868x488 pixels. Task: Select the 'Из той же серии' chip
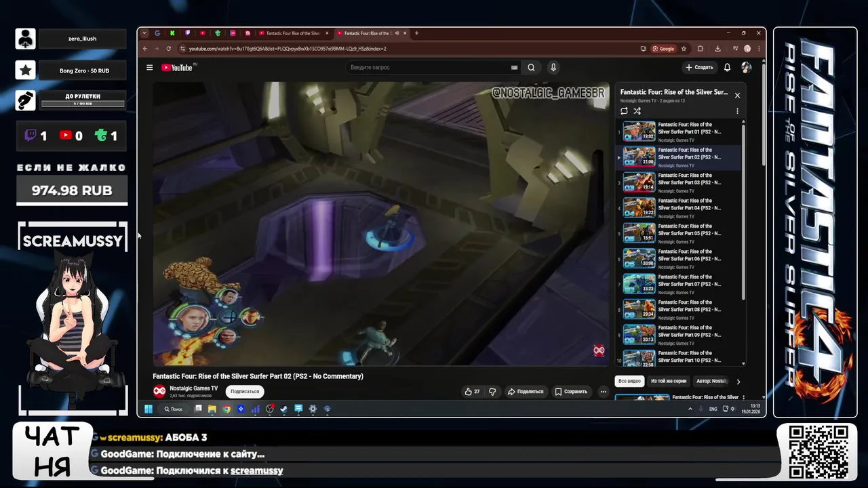(x=669, y=381)
